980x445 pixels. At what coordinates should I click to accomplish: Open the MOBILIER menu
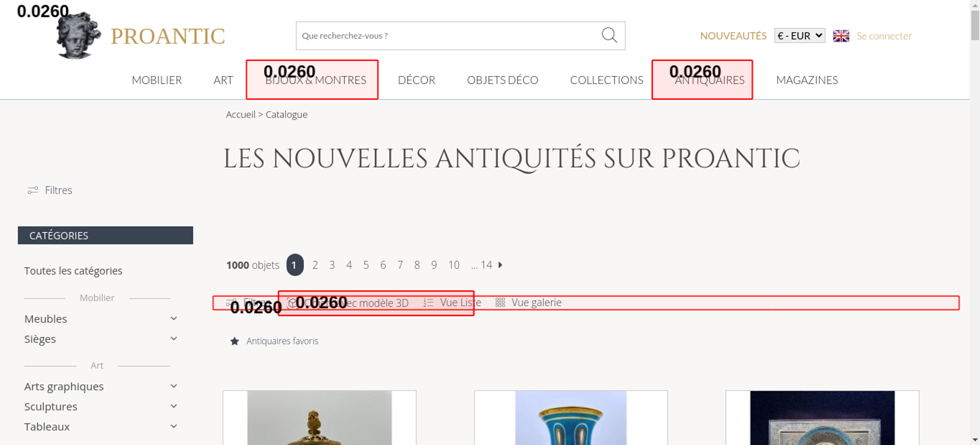coord(157,80)
